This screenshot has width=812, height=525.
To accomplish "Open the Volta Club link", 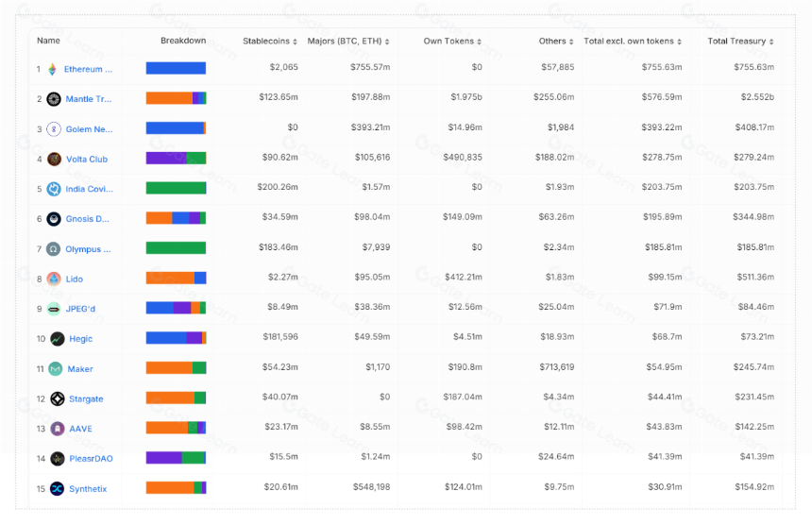I will point(87,159).
